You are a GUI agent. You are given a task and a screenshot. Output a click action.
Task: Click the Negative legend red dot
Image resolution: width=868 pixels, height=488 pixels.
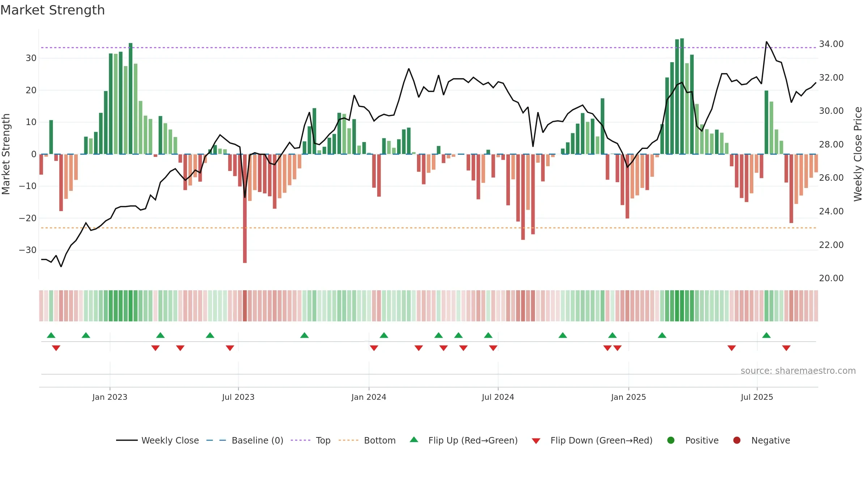pos(737,440)
